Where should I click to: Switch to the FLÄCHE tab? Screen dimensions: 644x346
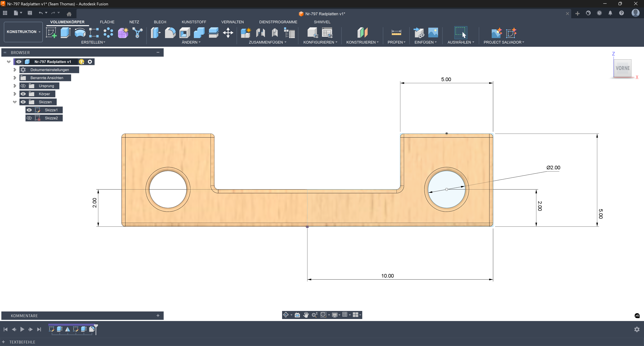107,22
